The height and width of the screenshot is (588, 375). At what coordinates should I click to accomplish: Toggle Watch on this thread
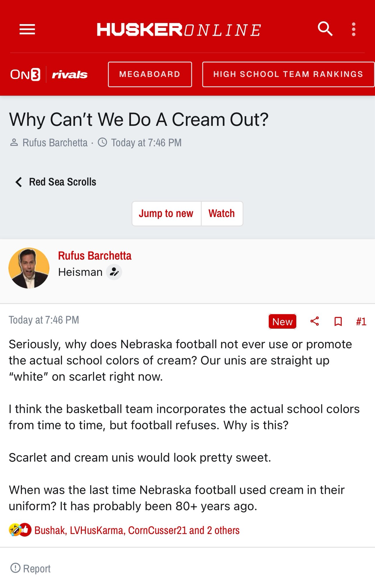pyautogui.click(x=222, y=213)
